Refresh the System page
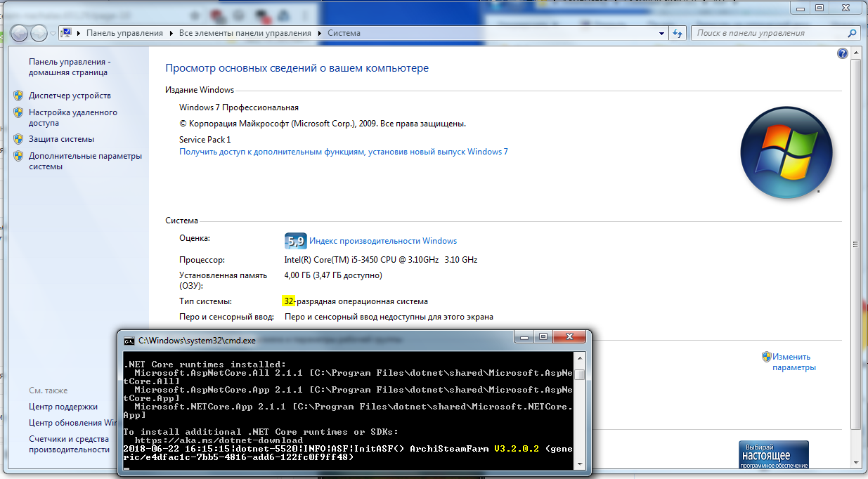 pyautogui.click(x=678, y=33)
